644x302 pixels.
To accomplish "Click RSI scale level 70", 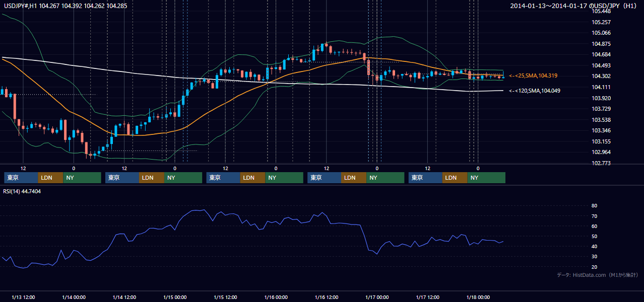I will 594,216.
